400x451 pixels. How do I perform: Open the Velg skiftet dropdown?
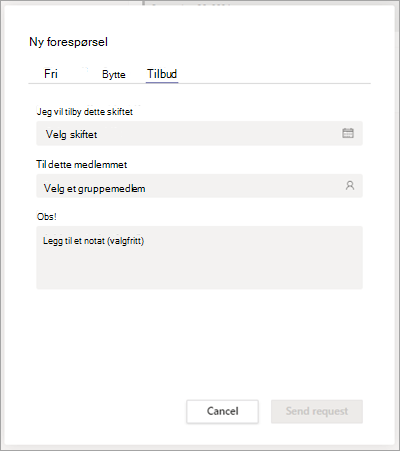pos(199,133)
